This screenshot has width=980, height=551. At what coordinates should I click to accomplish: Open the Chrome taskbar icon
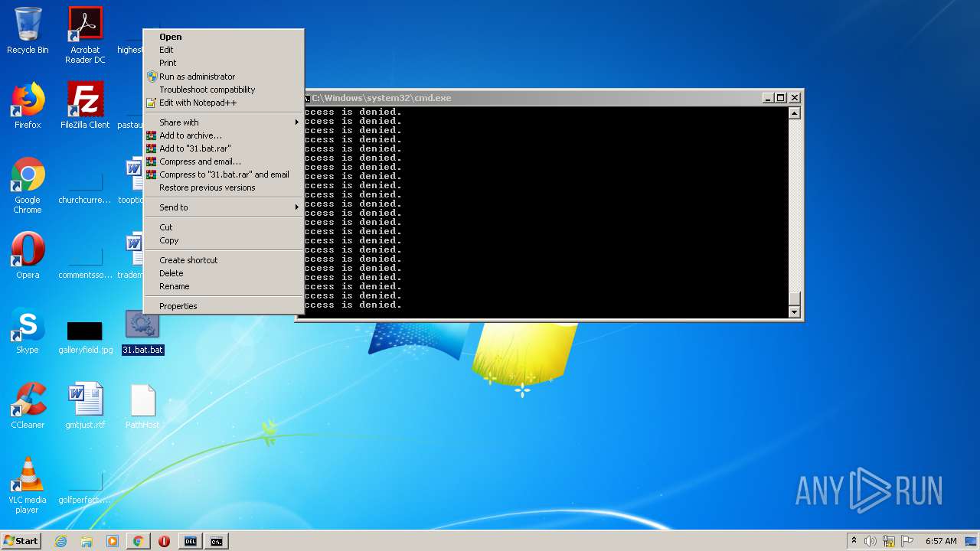pyautogui.click(x=138, y=541)
